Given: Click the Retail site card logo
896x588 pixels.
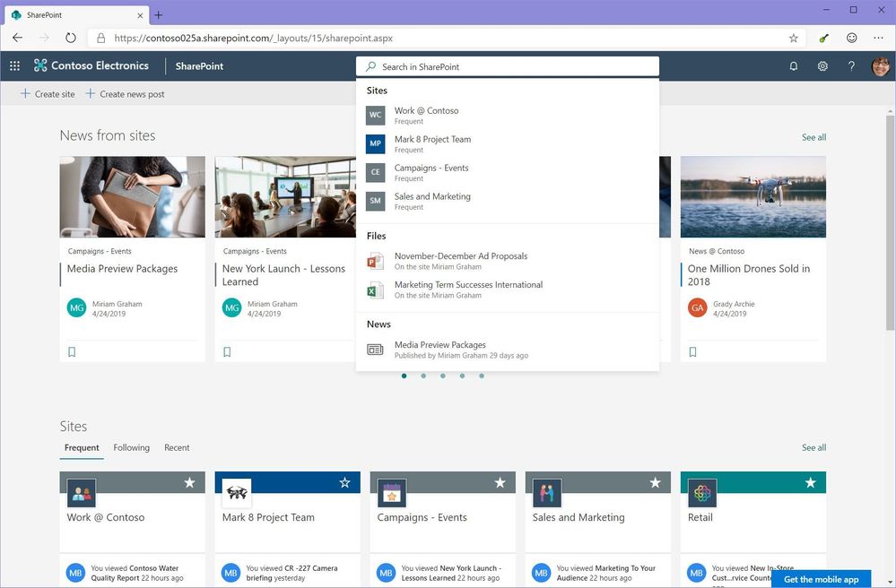Looking at the screenshot, I should tap(702, 493).
